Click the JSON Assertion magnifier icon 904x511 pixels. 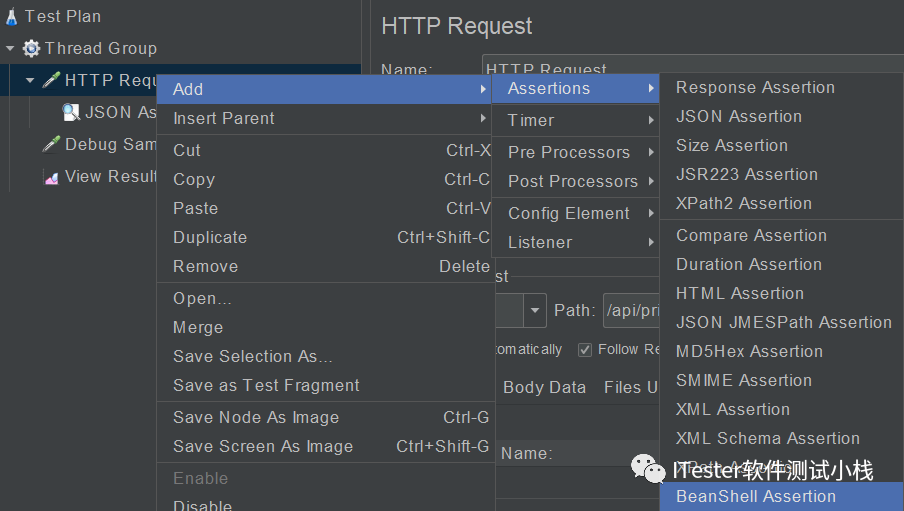(71, 112)
